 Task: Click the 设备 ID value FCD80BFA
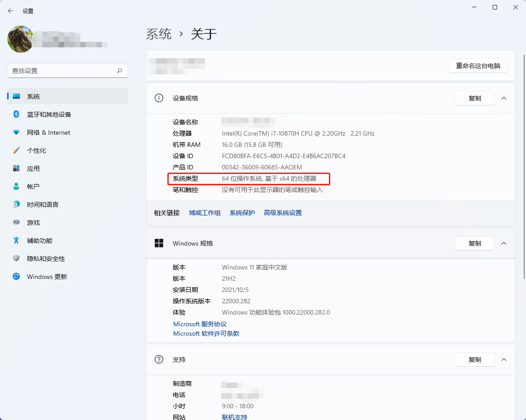[283, 156]
